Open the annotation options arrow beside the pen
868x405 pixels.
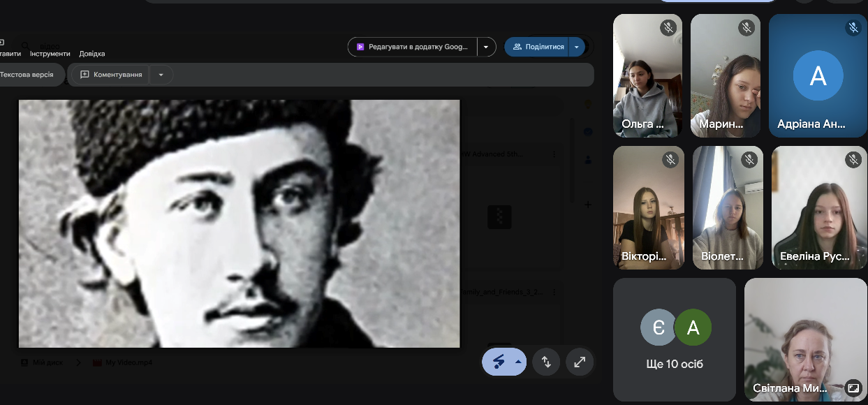click(517, 362)
